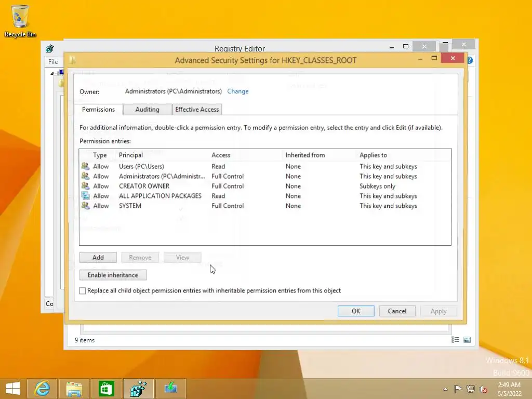Click the Registry Editor title bar icon
532x399 pixels.
coord(50,48)
